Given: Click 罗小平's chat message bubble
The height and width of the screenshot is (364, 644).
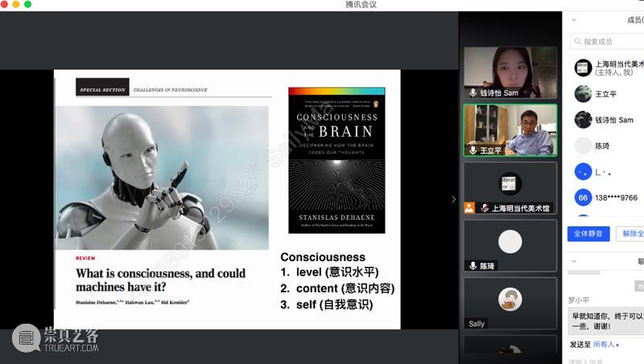Looking at the screenshot, I should click(606, 321).
